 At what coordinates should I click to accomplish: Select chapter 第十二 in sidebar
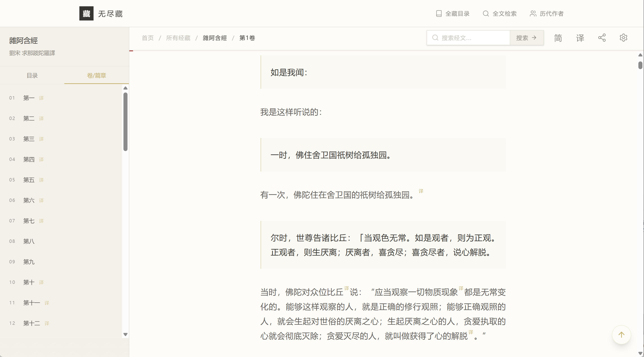(31, 323)
